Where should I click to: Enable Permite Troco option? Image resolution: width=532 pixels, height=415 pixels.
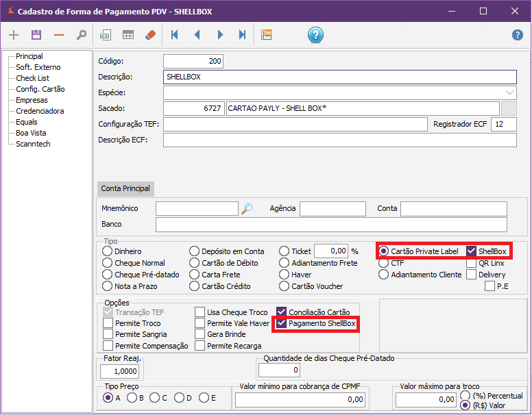[108, 323]
